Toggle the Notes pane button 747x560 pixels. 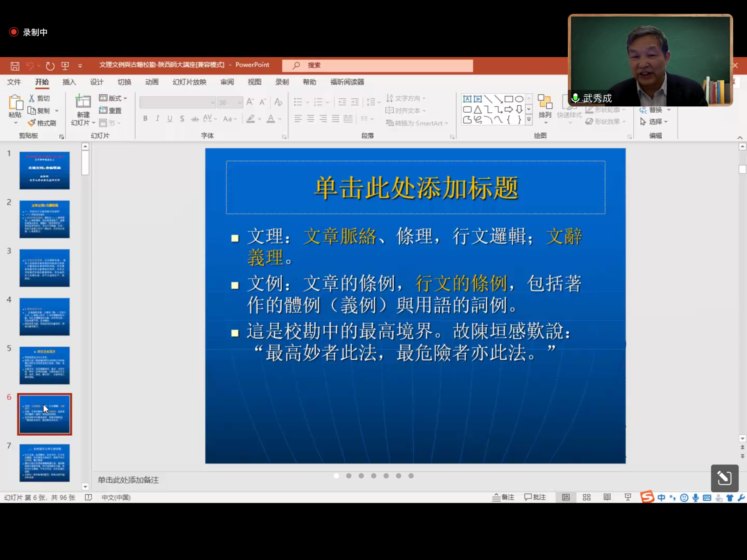503,497
